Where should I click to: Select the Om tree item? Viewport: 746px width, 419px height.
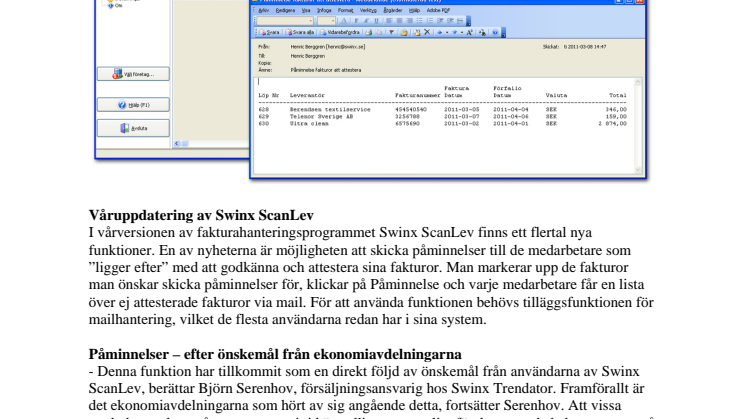pos(118,6)
